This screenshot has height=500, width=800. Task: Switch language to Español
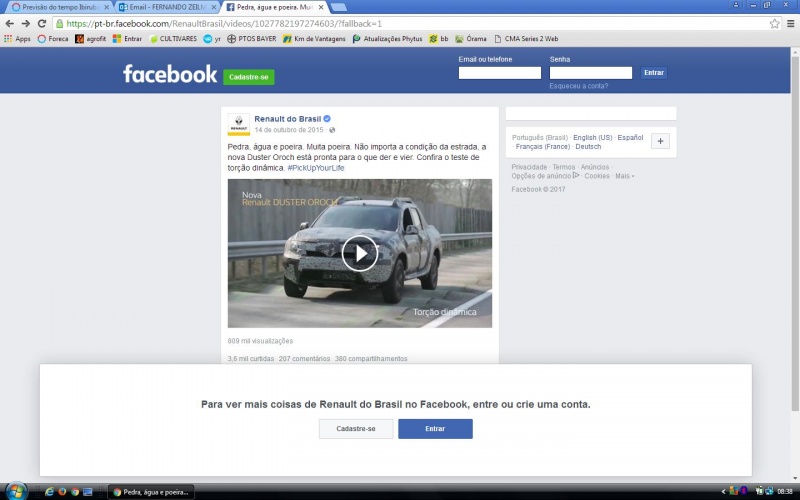tap(630, 138)
